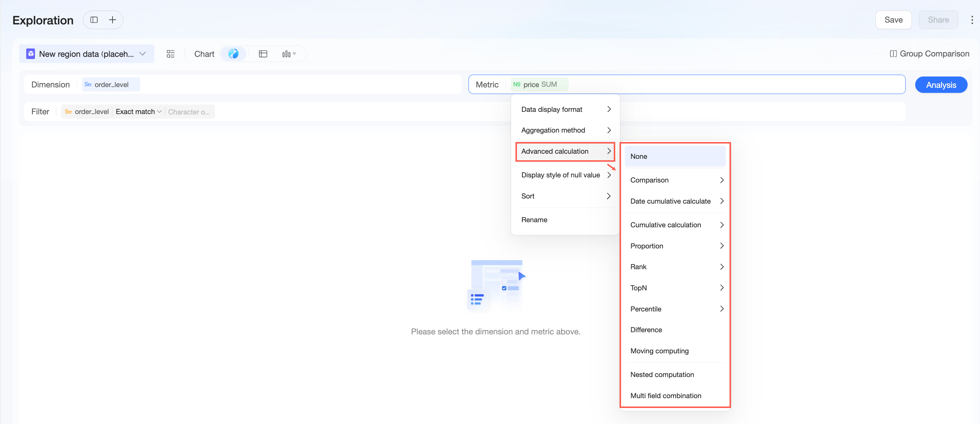Select the order_level dimension tag
Screen dimensions: 980x424
pos(111,85)
